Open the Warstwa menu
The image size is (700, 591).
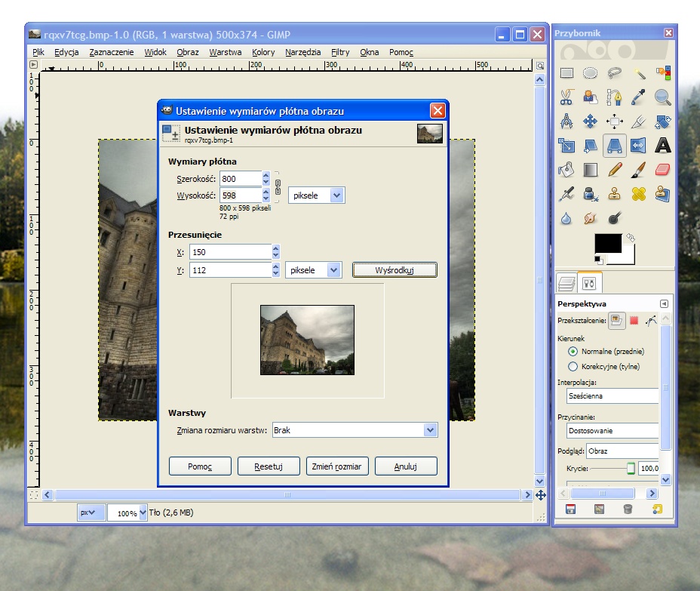(x=225, y=52)
